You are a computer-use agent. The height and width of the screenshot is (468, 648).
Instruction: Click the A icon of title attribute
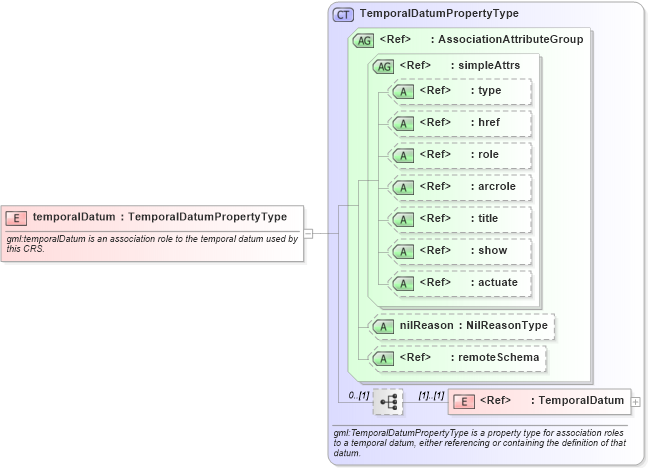pyautogui.click(x=403, y=220)
